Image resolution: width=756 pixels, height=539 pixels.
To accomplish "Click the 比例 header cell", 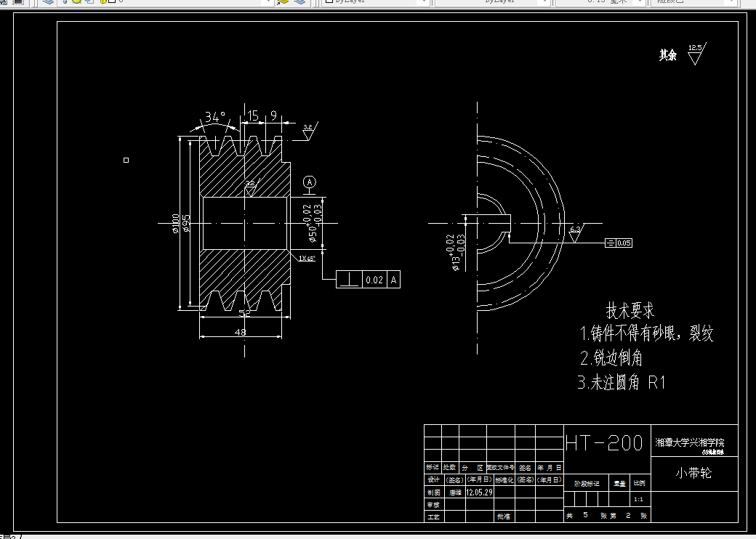I will click(639, 483).
